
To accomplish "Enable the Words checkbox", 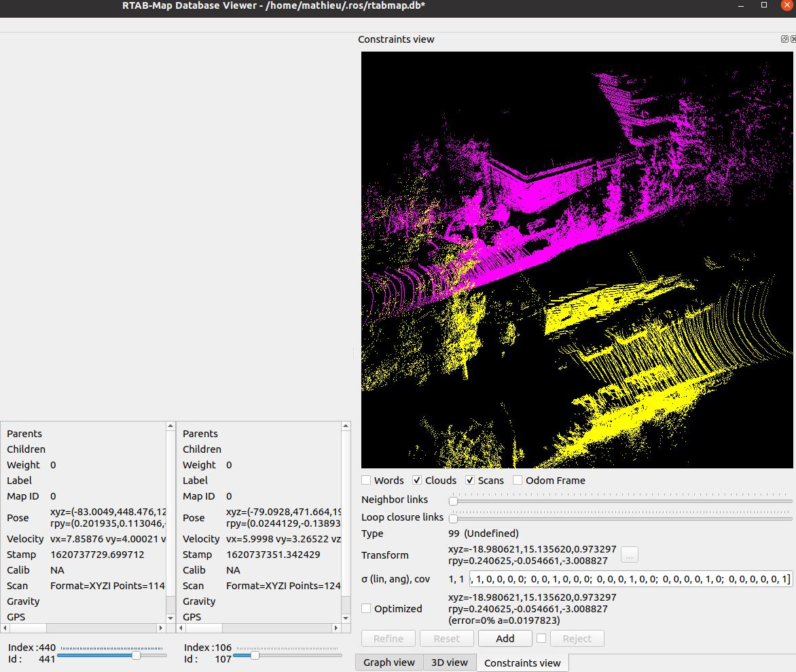I will click(366, 480).
